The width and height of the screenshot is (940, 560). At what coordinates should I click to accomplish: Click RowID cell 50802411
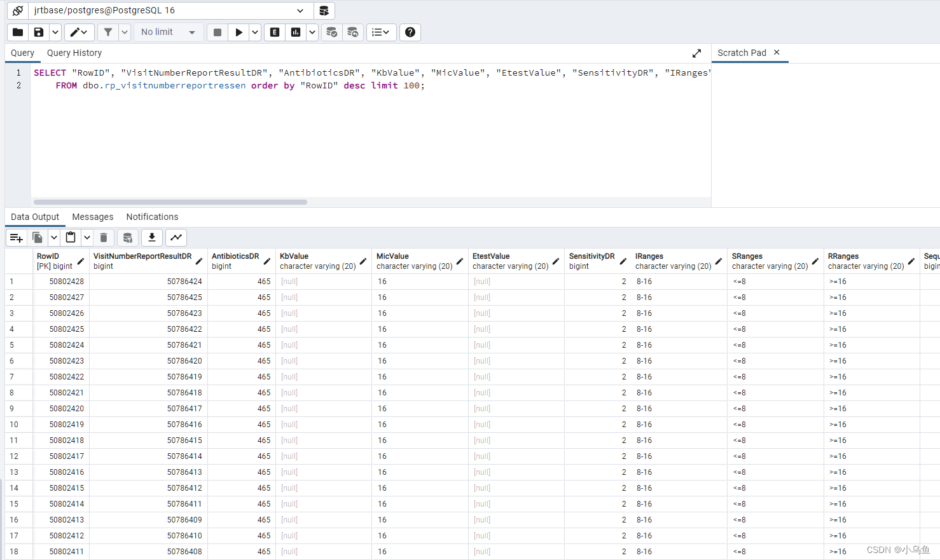point(61,552)
